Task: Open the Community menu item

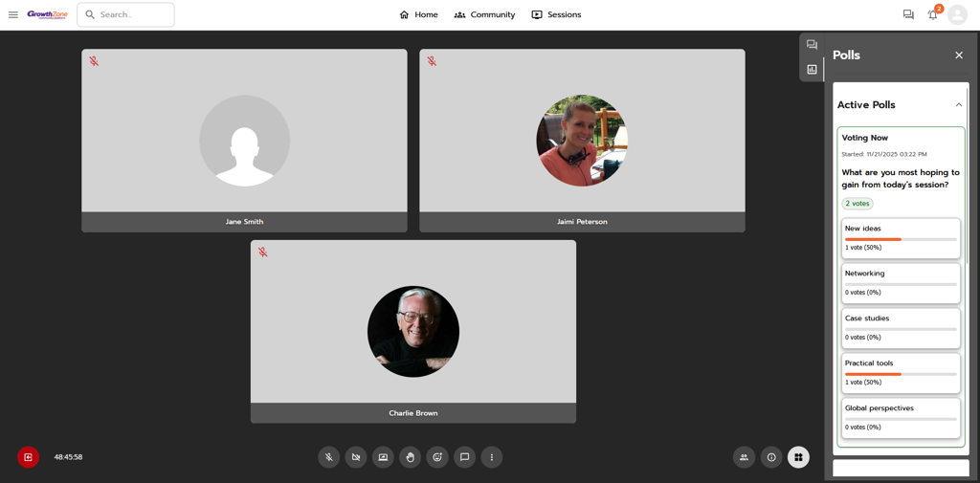Action: point(484,15)
